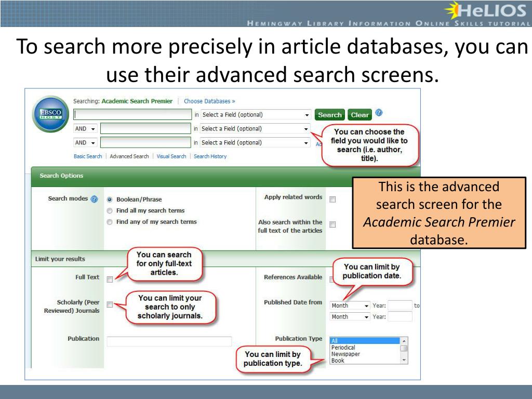Enable Apply related words checkbox

332,199
